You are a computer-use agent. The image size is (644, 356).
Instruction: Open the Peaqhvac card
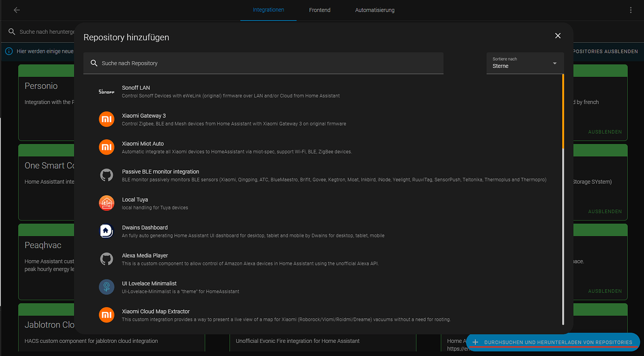pyautogui.click(x=46, y=262)
